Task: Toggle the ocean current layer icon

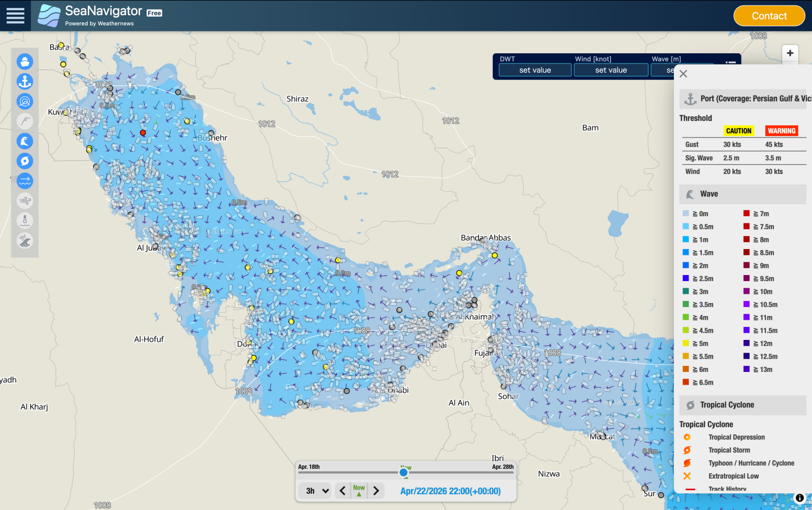Action: point(25,181)
